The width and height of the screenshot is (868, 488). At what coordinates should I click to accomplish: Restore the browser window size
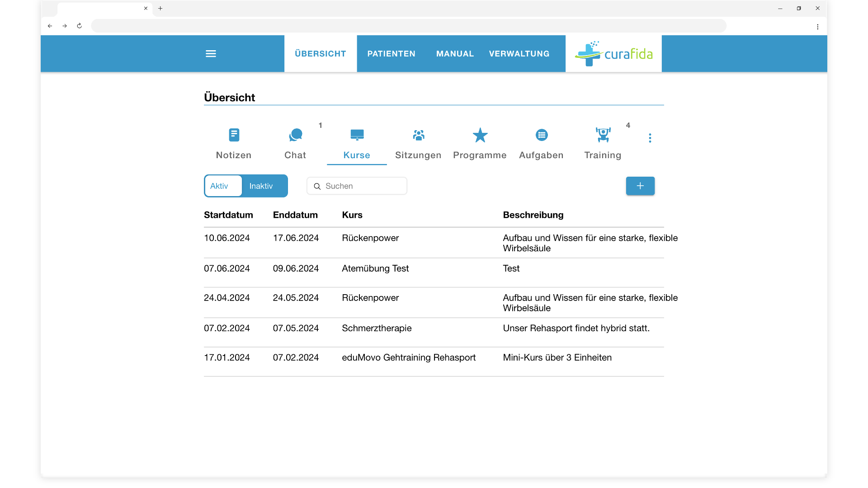[x=799, y=8]
